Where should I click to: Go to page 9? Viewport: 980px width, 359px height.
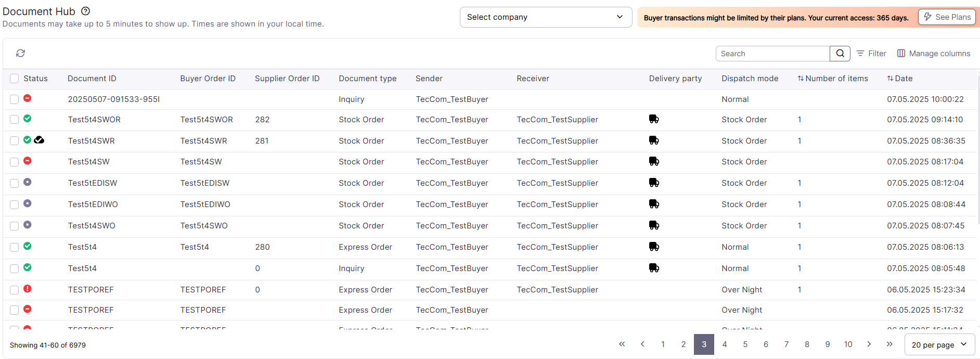pos(828,344)
